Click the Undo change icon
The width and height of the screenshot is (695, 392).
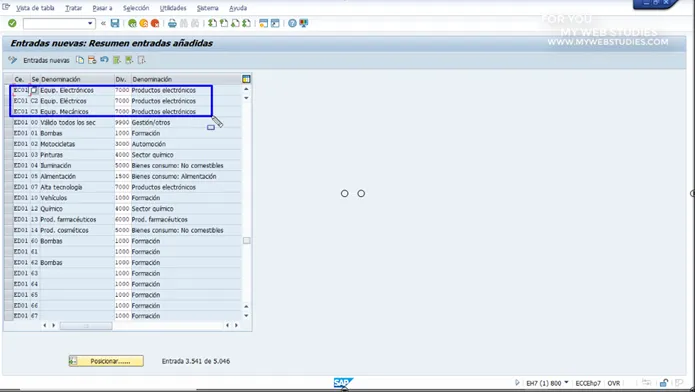pos(104,60)
